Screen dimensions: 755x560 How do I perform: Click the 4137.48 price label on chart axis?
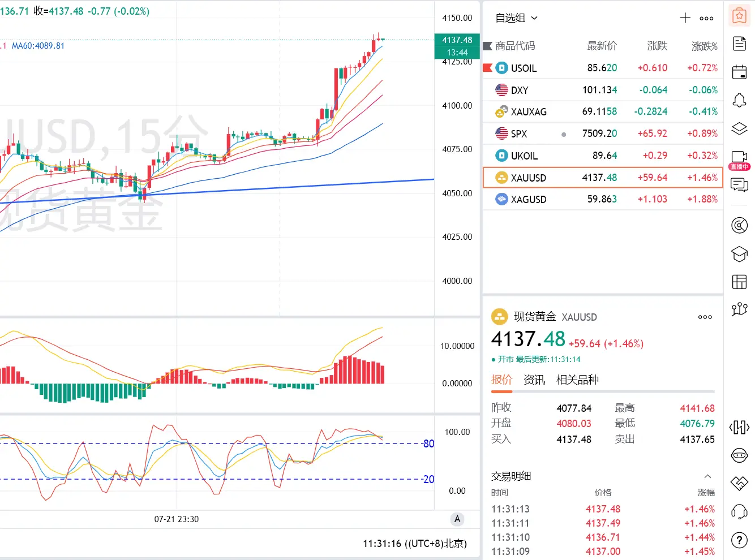click(x=457, y=40)
